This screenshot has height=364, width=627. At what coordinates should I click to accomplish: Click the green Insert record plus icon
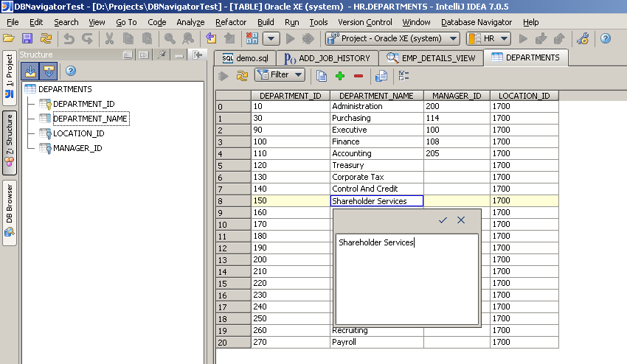[340, 76]
